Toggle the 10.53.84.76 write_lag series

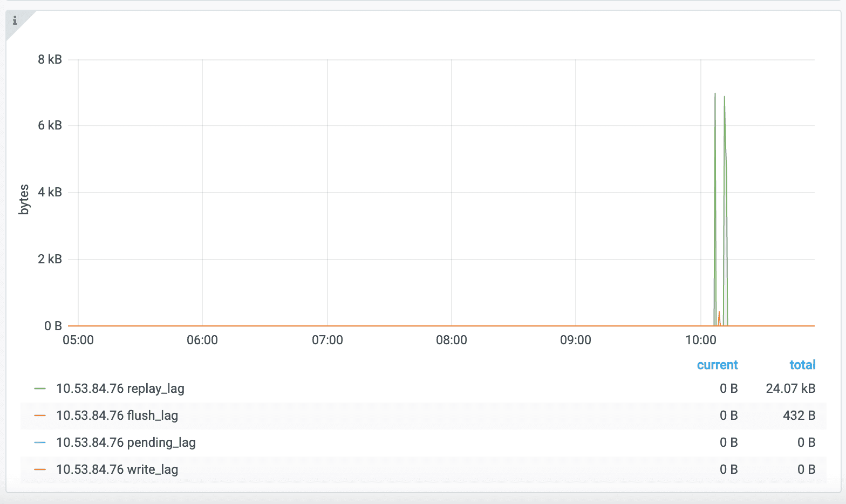point(117,469)
